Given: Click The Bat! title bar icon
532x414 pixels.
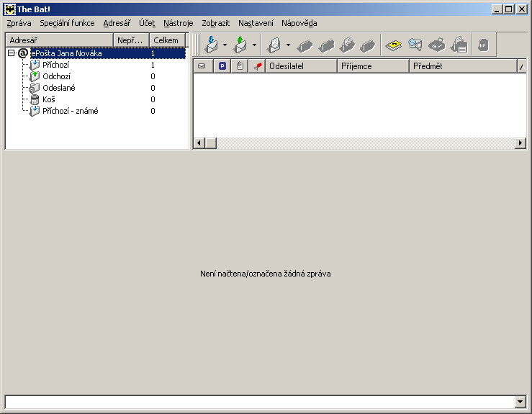Looking at the screenshot, I should point(10,9).
